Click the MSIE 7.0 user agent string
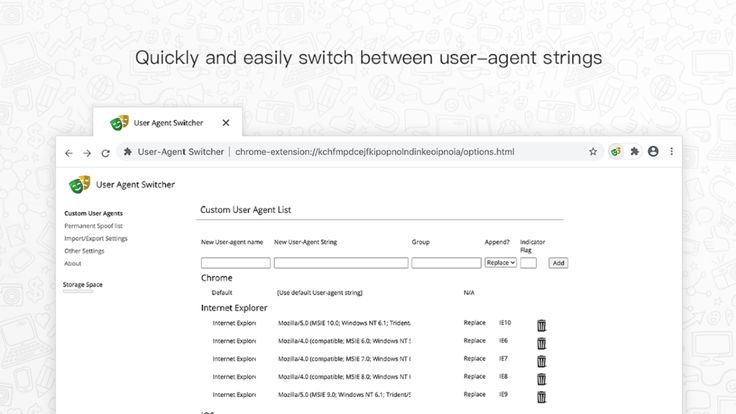This screenshot has width=736, height=414. (x=344, y=359)
